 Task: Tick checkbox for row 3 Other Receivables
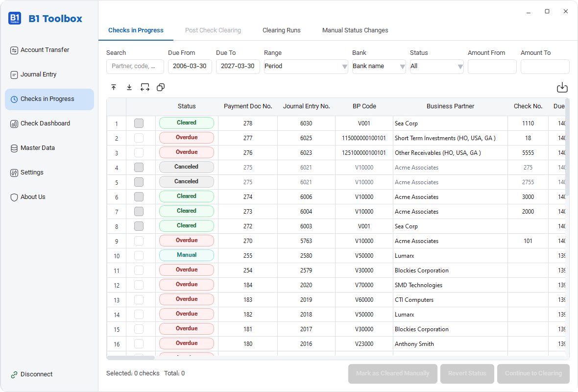pyautogui.click(x=139, y=153)
